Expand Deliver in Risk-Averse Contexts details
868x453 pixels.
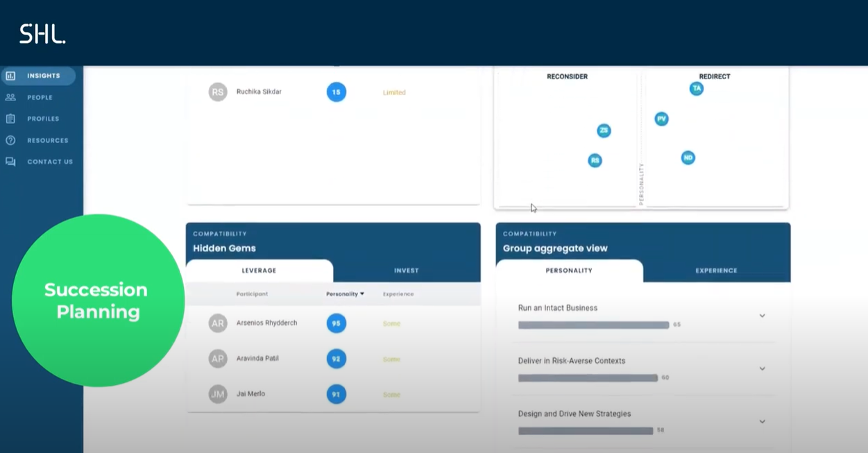762,368
